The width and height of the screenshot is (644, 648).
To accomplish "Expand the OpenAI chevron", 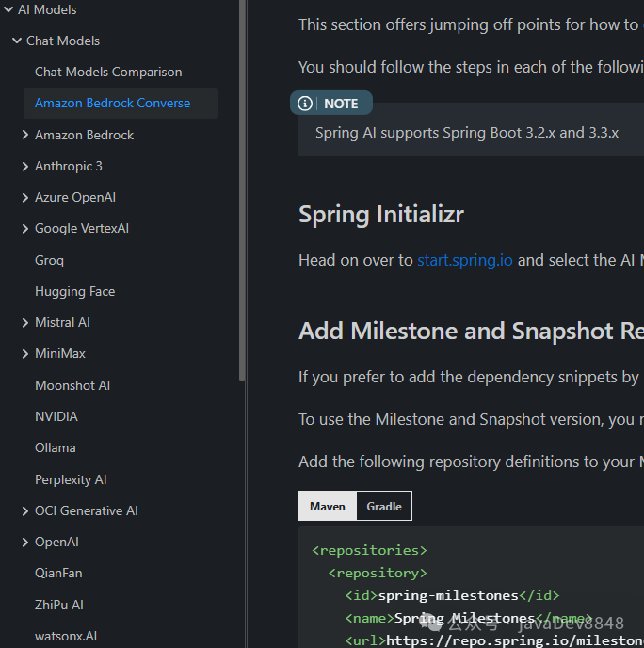I will [x=25, y=542].
